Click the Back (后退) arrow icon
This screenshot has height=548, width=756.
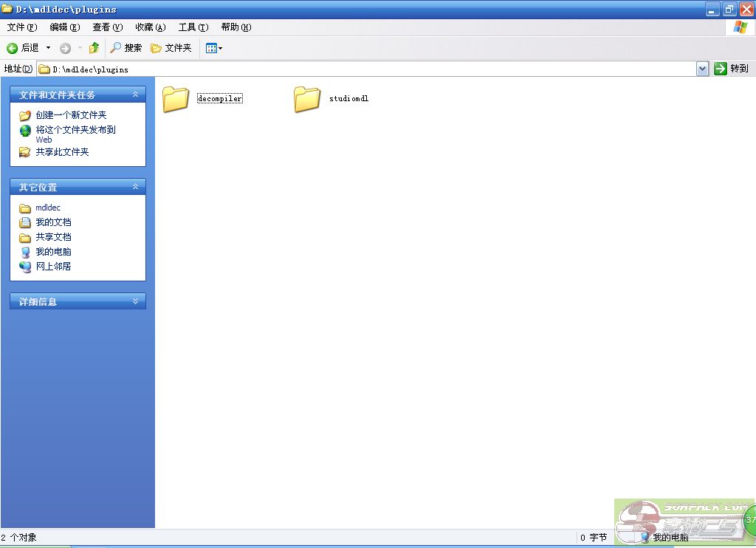coord(13,48)
